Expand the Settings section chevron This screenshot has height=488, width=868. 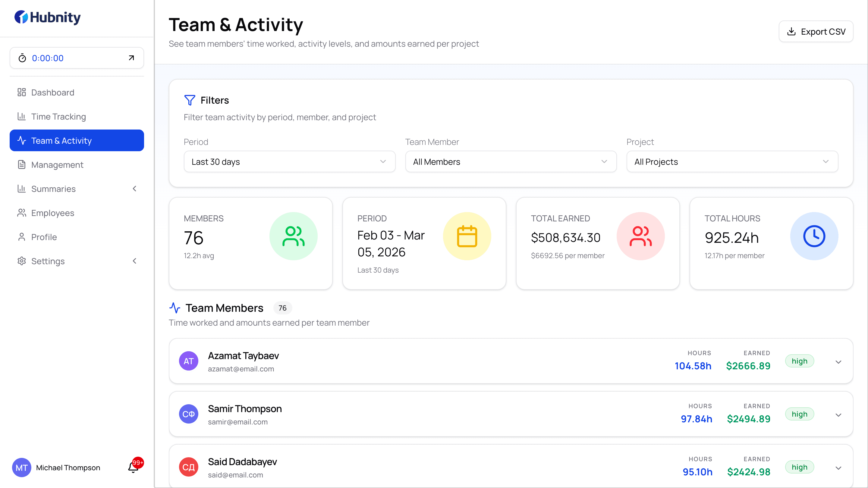pyautogui.click(x=134, y=261)
